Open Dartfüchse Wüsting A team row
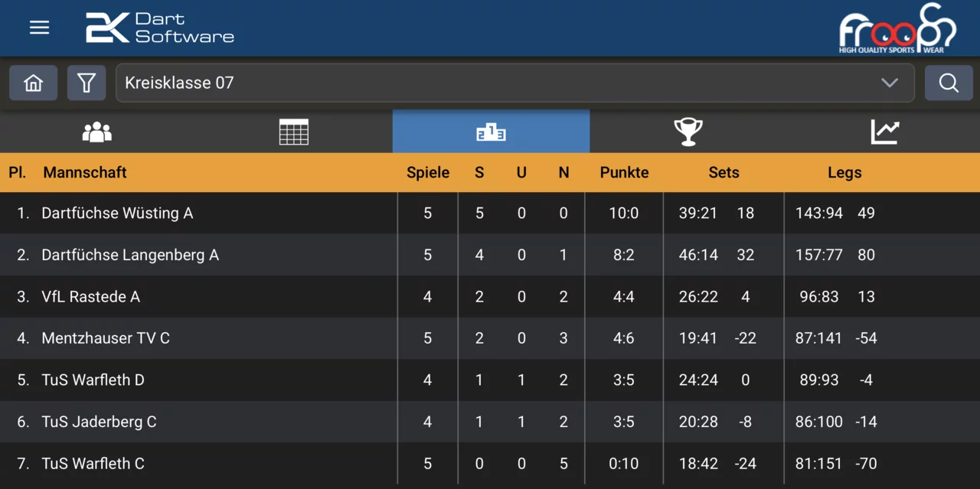 117,214
